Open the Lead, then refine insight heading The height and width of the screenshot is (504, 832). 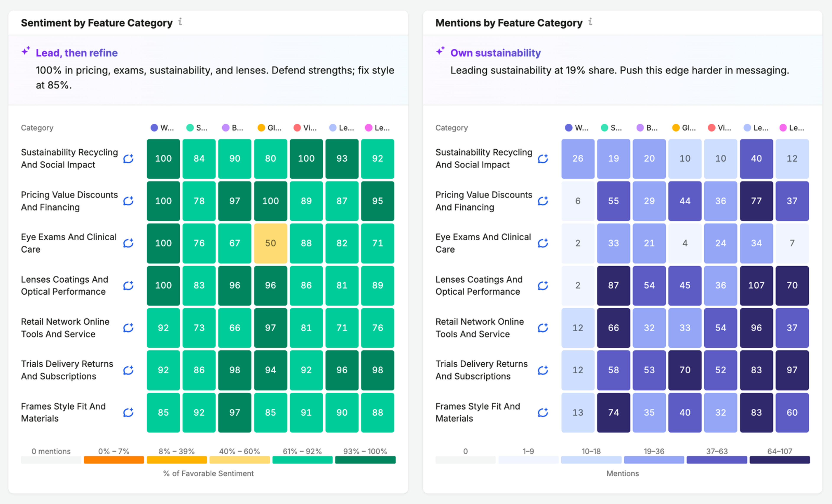click(x=77, y=53)
